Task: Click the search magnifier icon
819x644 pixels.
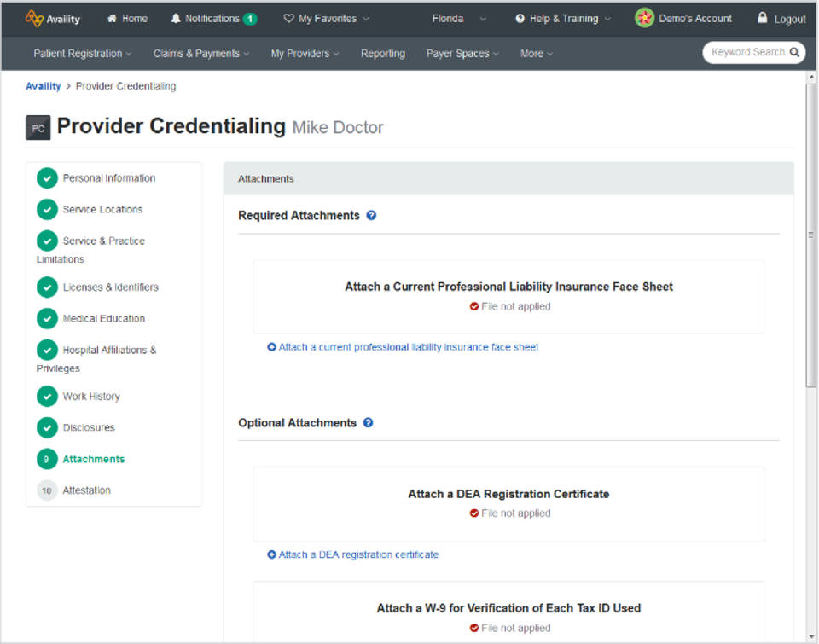Action: click(x=794, y=52)
